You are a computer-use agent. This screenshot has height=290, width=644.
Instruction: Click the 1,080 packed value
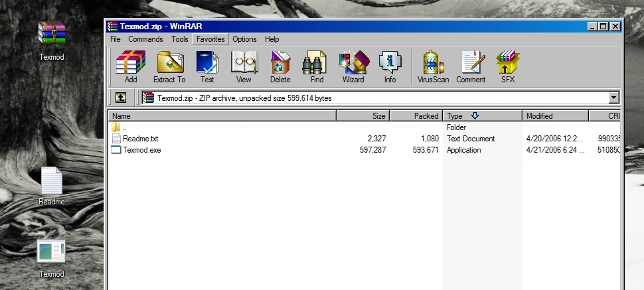pos(430,139)
